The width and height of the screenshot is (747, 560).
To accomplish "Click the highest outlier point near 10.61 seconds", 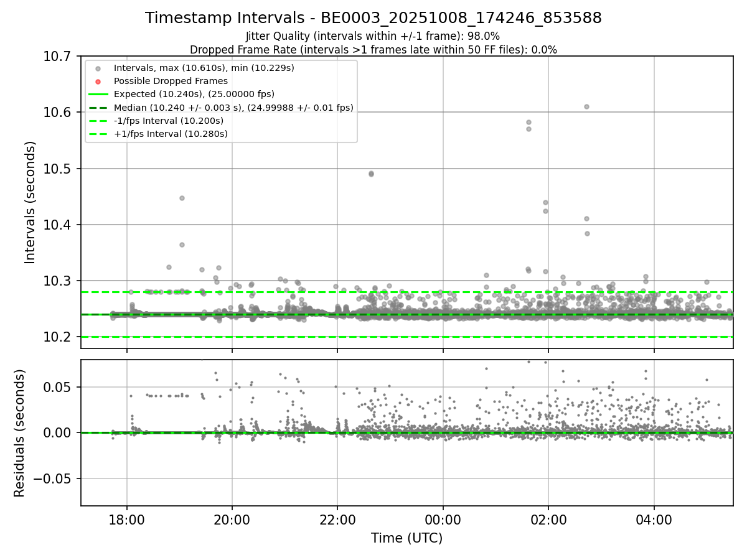I will click(586, 106).
